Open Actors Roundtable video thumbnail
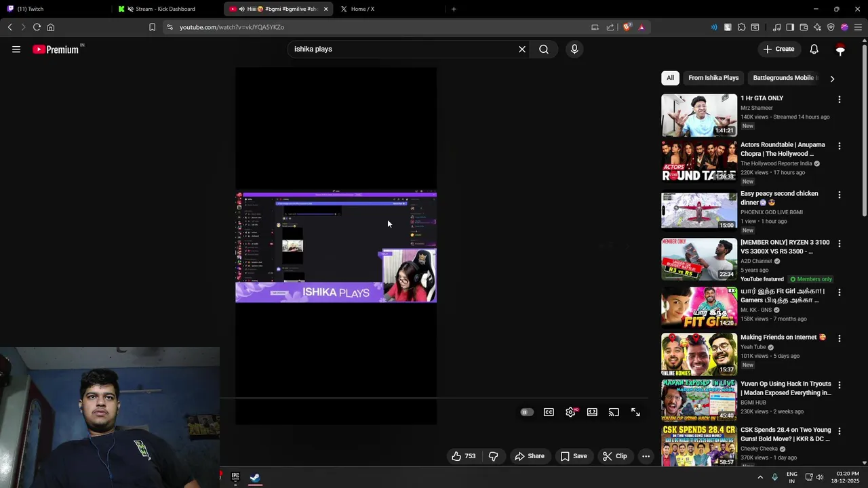 coord(699,161)
